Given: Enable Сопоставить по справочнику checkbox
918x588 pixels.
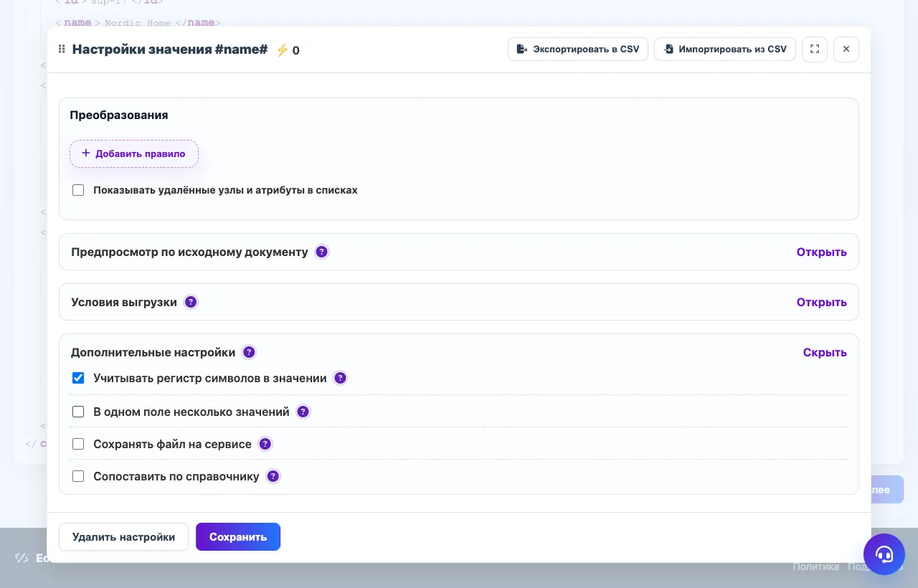Looking at the screenshot, I should point(78,476).
